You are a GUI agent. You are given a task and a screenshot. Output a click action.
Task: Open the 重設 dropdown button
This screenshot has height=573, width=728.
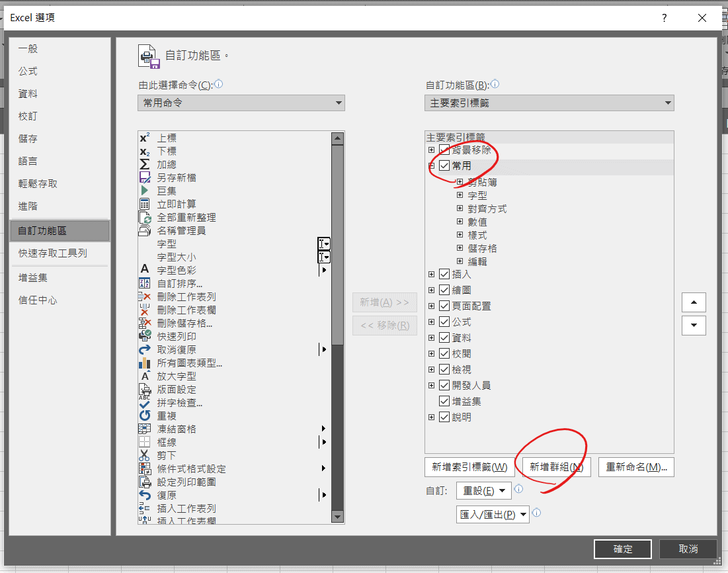pyautogui.click(x=484, y=491)
